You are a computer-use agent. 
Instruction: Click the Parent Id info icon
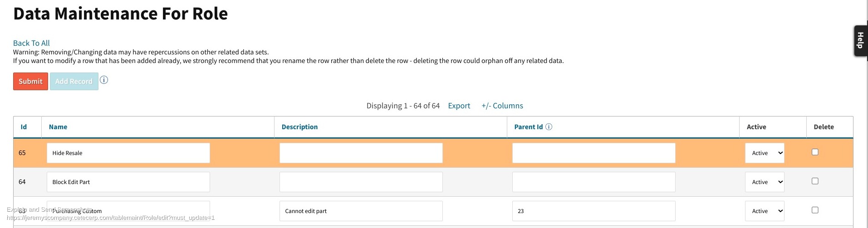tap(549, 127)
